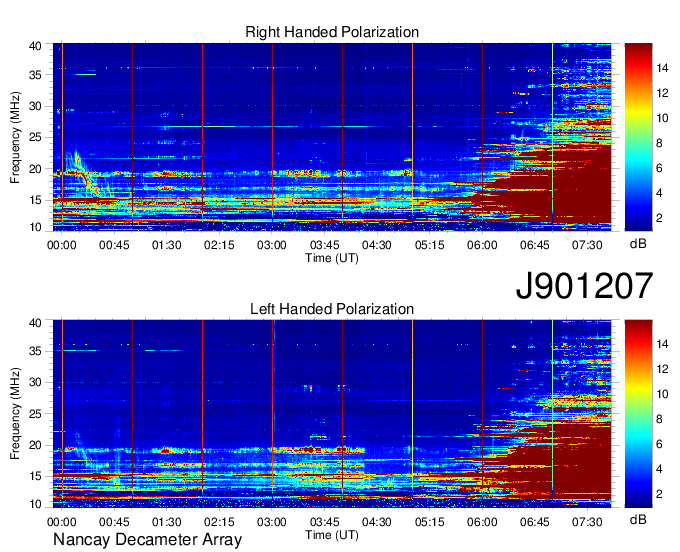
Task: Click the Time (UT) label under Left Handed plot
Action: point(332,535)
